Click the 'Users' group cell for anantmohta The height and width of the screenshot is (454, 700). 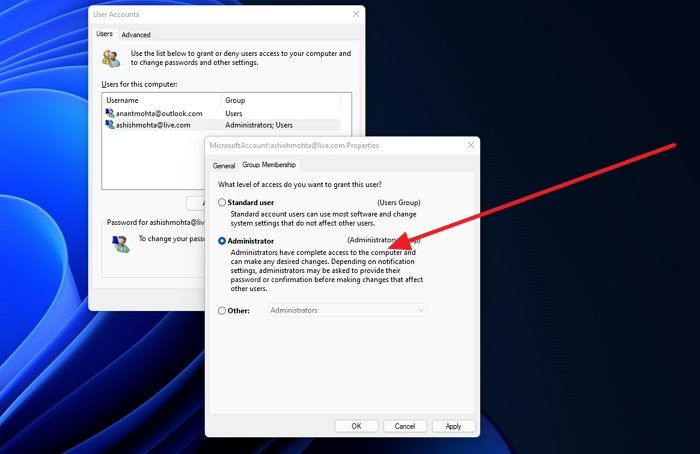tap(233, 113)
